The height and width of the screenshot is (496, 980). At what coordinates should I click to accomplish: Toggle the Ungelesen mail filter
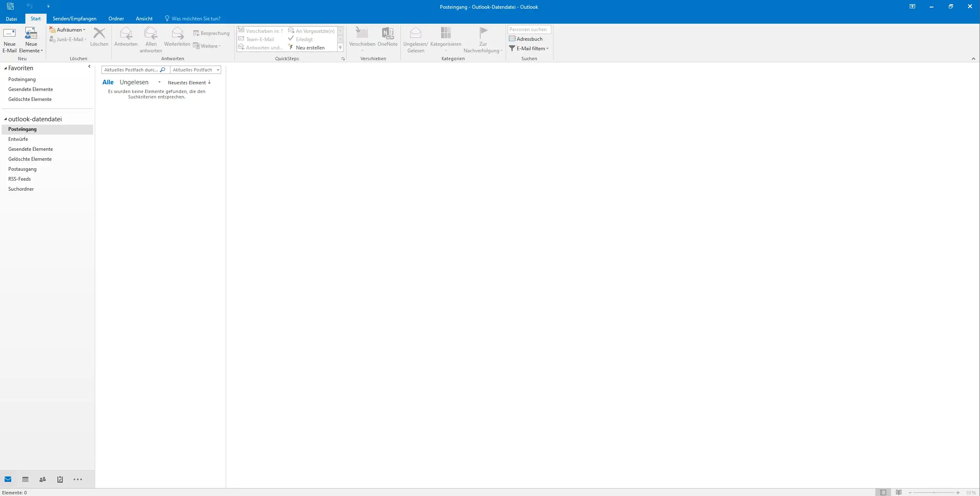pyautogui.click(x=134, y=82)
